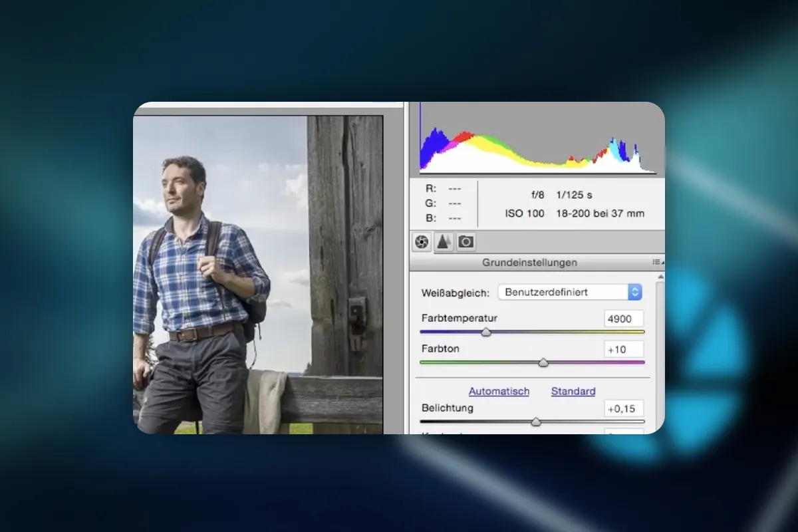Screen dimensions: 798x532
Task: Click the Farbton value field +10
Action: 624,349
